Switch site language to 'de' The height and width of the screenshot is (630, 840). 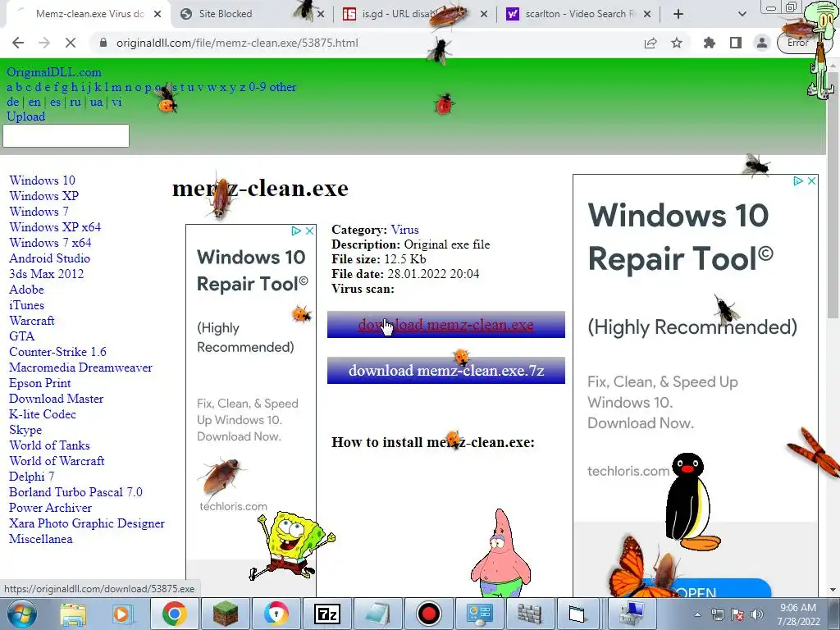pyautogui.click(x=13, y=102)
